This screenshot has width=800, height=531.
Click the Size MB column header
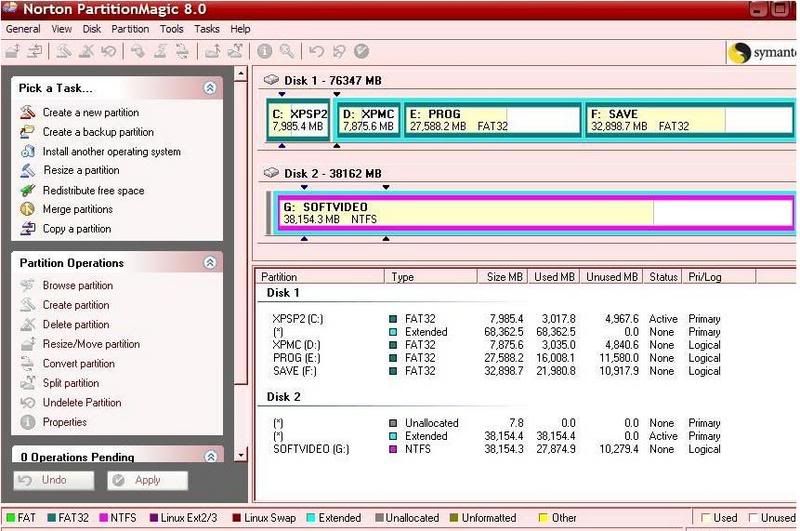point(503,277)
